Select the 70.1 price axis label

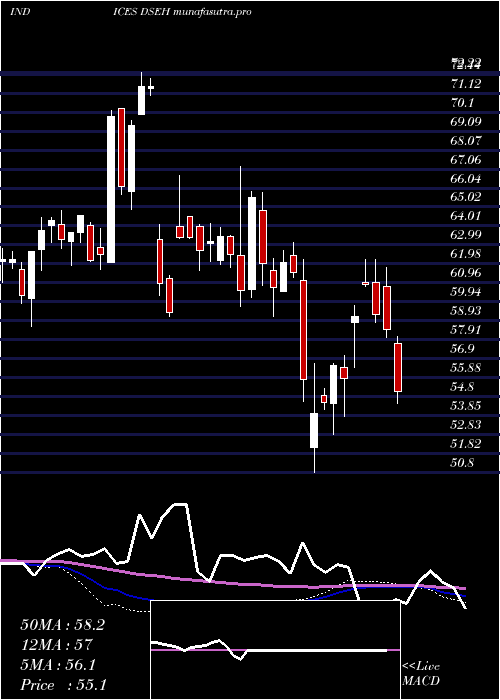point(462,103)
